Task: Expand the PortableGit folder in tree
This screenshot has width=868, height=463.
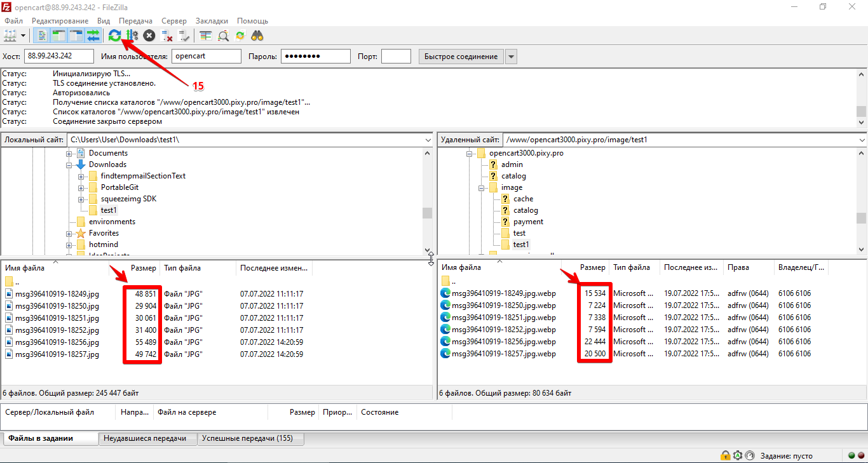Action: 81,187
